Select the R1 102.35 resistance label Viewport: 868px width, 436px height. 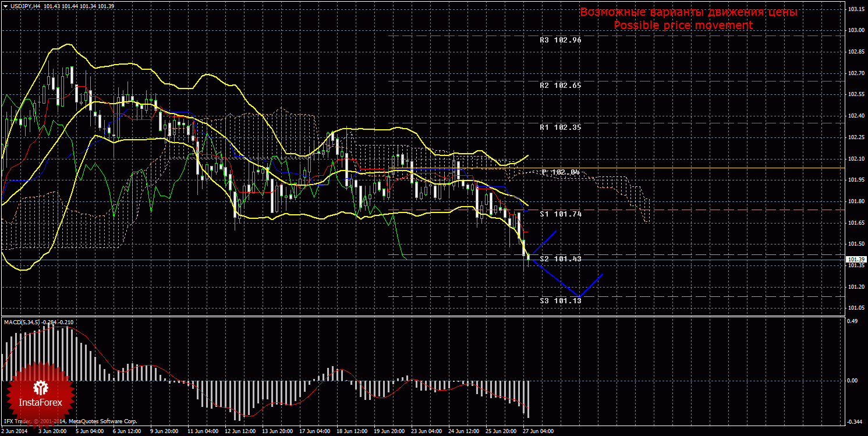(x=561, y=127)
